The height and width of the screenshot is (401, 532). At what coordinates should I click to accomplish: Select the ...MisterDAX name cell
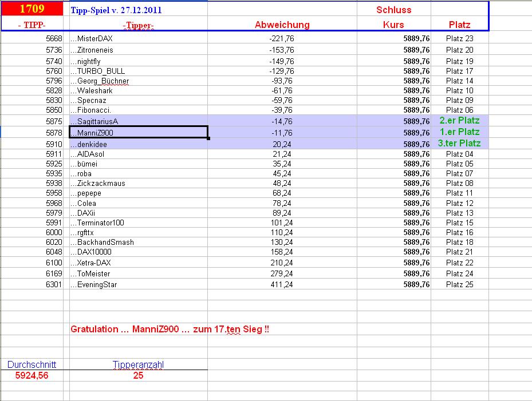(92, 38)
